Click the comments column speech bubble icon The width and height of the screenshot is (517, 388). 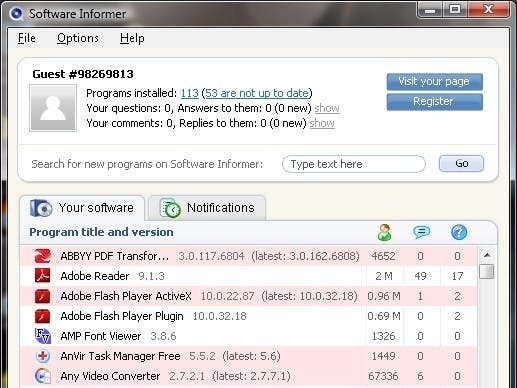[x=421, y=232]
